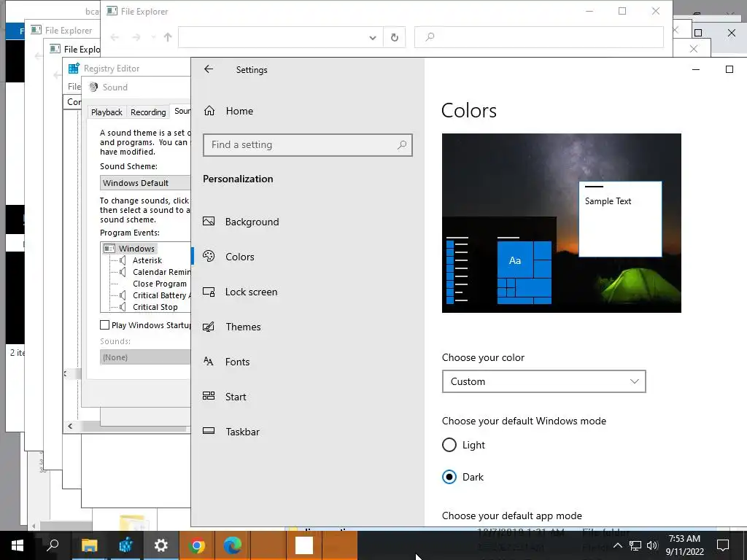Launch Microsoft Edge from taskbar
This screenshot has width=747, height=560.
tap(233, 545)
